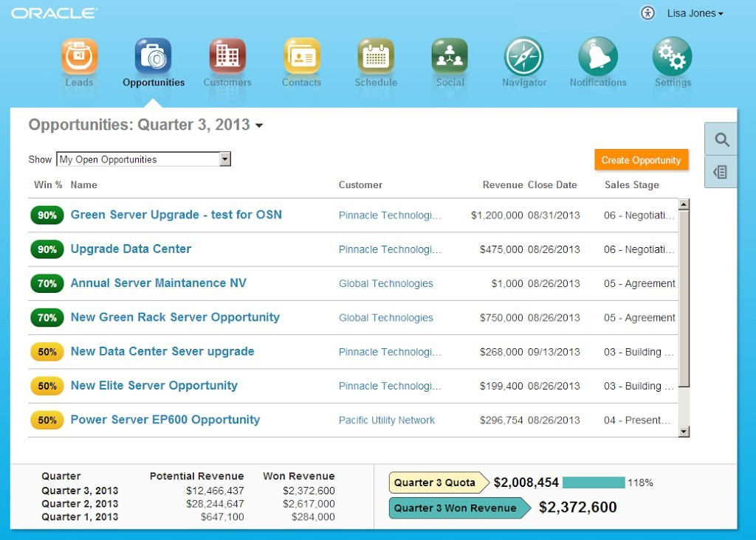Click the 118% quota percentage

[640, 482]
